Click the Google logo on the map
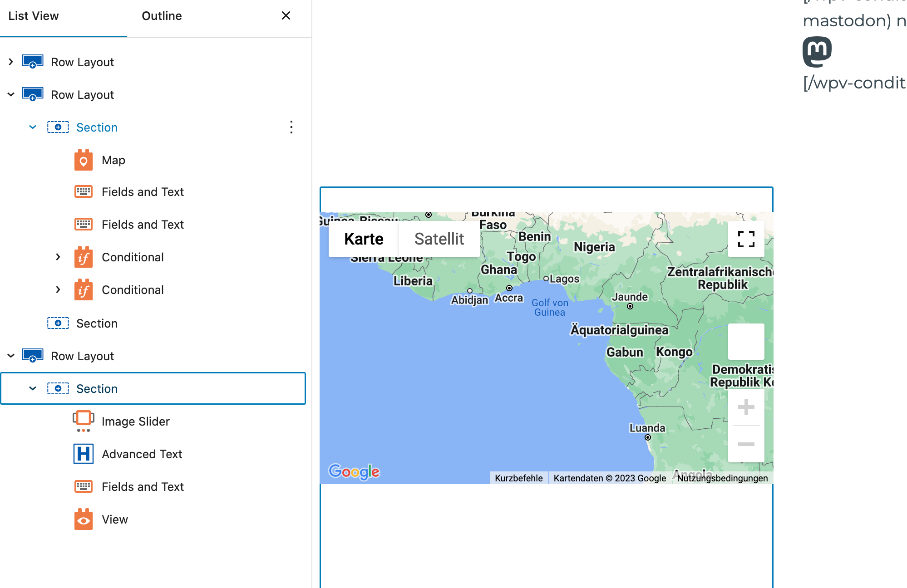907x588 pixels. pos(354,472)
